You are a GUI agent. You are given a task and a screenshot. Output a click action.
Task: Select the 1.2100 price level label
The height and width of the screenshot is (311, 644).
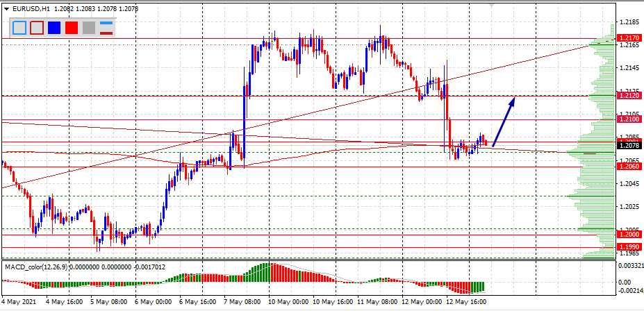coord(628,119)
